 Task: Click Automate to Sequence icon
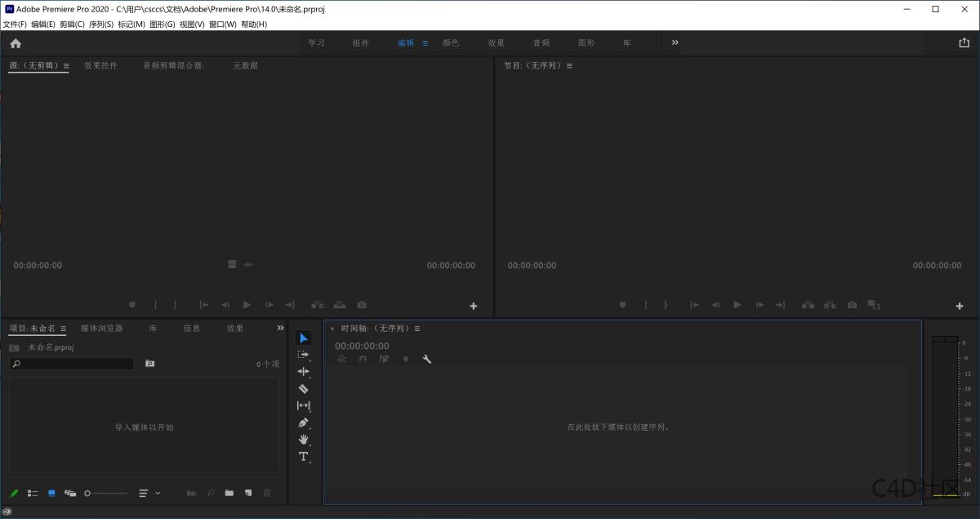tap(192, 493)
